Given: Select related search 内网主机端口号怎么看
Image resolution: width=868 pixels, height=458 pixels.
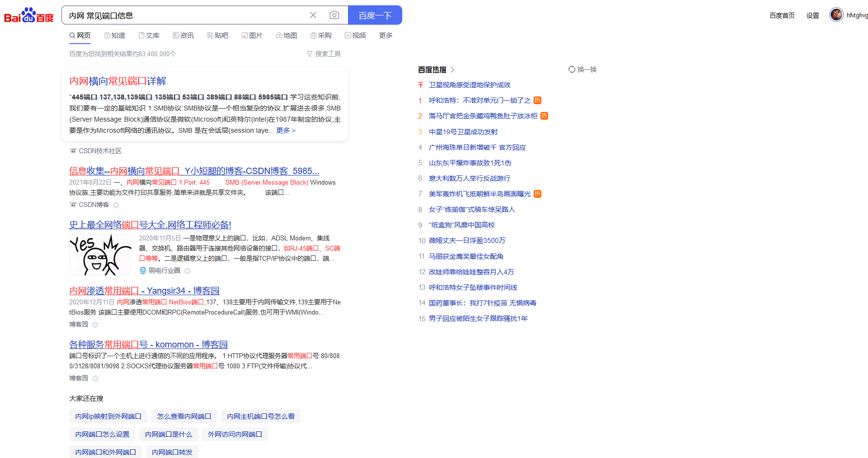Looking at the screenshot, I should [261, 416].
